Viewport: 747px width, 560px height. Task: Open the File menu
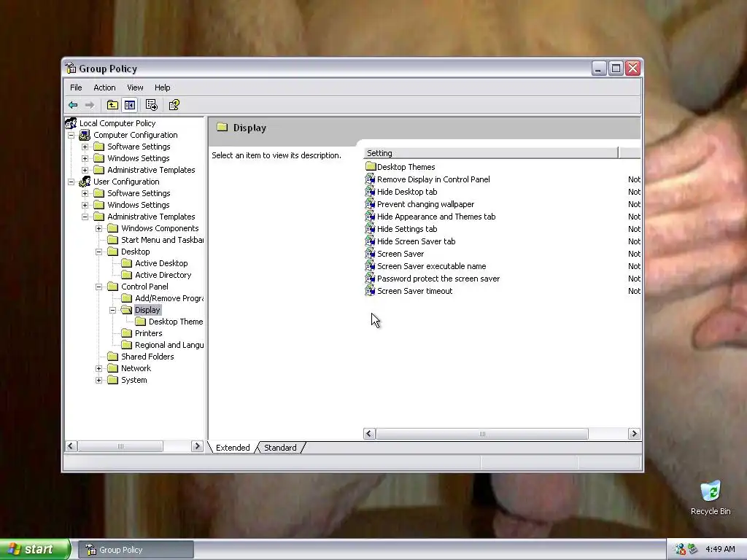(76, 87)
